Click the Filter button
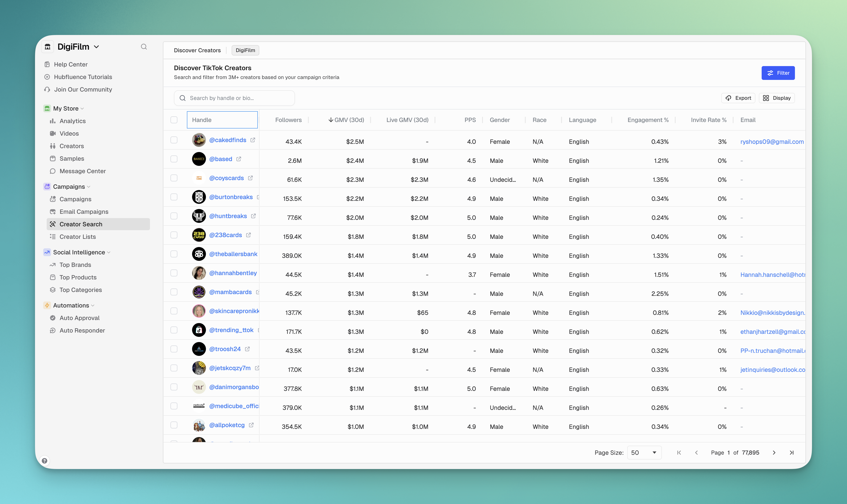The height and width of the screenshot is (504, 847). [778, 73]
